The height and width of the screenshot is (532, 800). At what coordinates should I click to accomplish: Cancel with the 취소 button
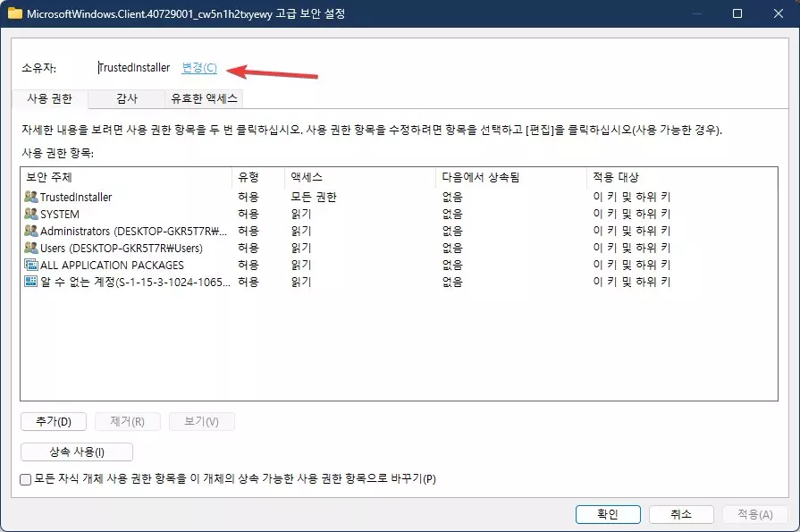point(681,514)
